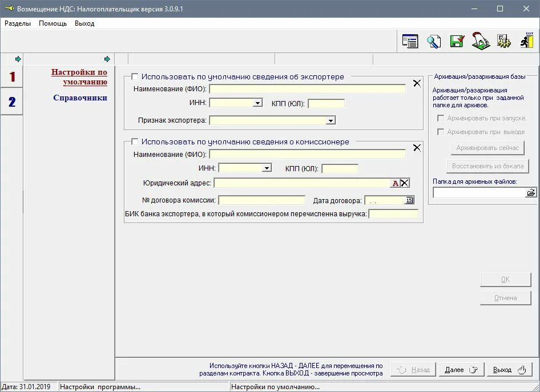540x392 pixels.
Task: Click Восстановить из бэкапа button
Action: tap(487, 166)
